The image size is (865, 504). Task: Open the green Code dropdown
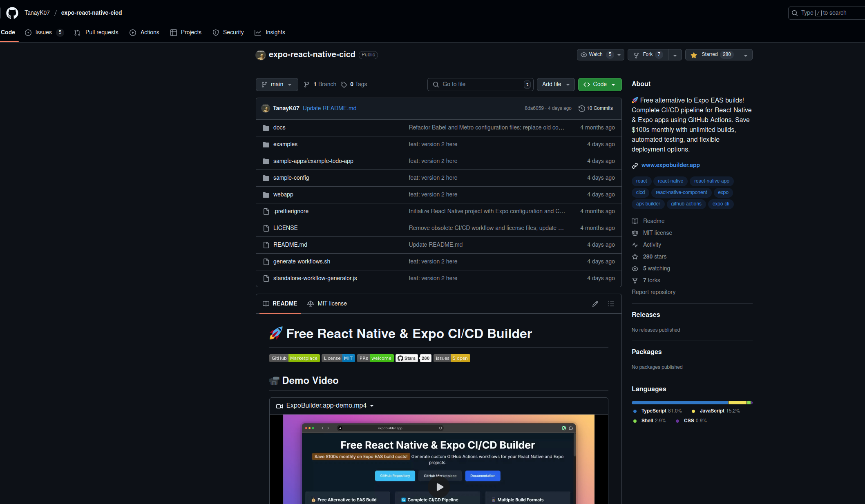tap(600, 85)
